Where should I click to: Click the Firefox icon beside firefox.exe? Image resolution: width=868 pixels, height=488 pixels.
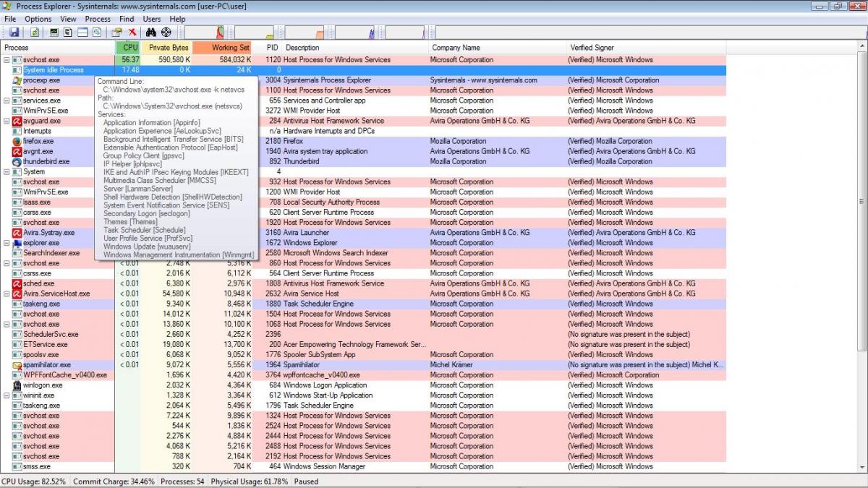[x=17, y=141]
